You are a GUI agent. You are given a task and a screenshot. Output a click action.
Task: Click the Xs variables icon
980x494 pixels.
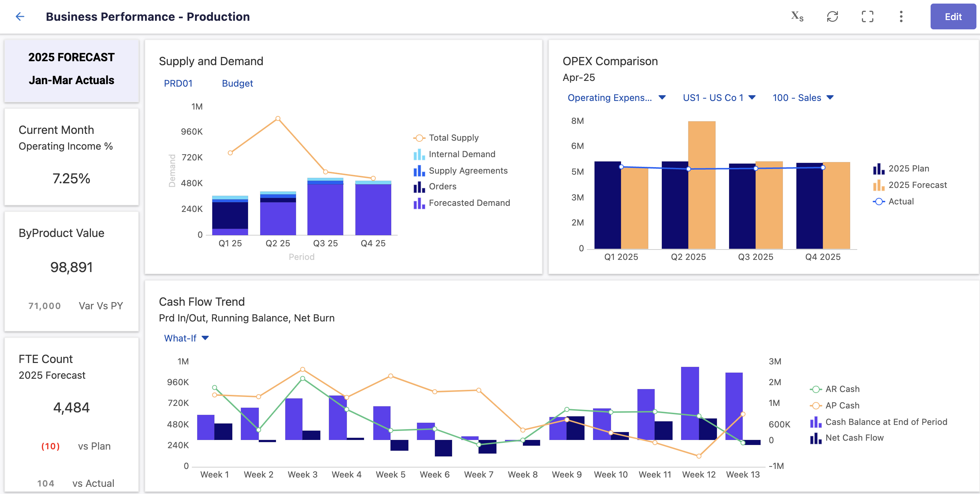tap(797, 16)
